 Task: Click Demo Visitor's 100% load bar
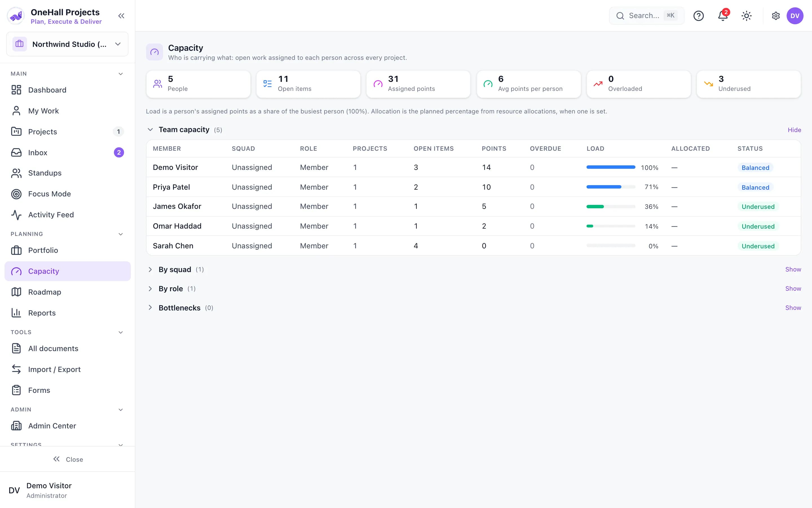611,167
